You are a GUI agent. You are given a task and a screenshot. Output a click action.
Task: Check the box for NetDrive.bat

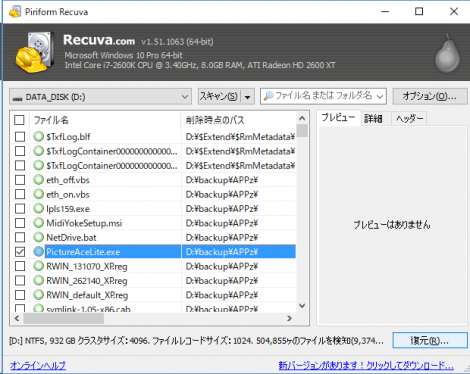point(20,237)
